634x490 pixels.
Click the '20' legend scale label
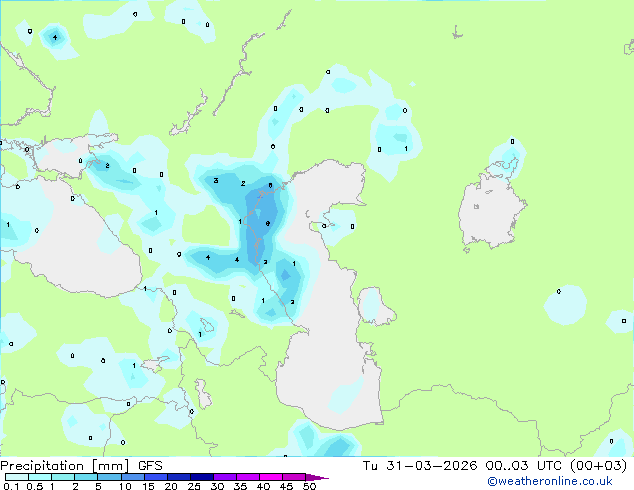171,486
